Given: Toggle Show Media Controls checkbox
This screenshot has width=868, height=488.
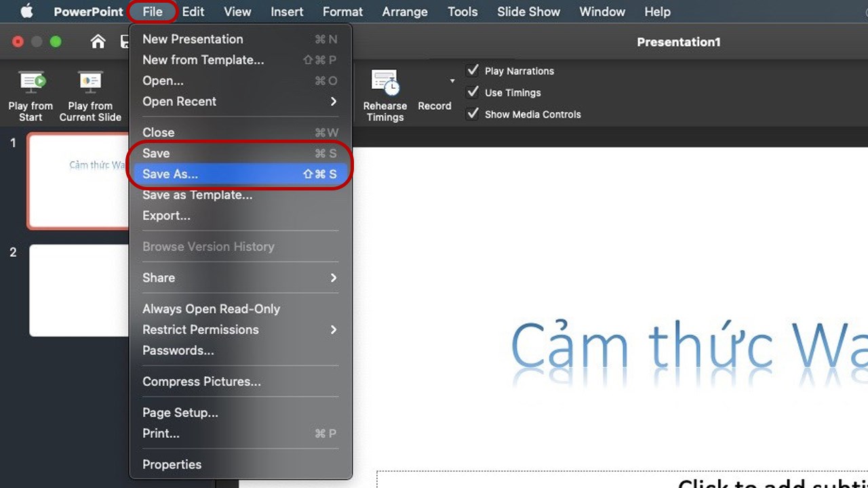Looking at the screenshot, I should point(473,114).
